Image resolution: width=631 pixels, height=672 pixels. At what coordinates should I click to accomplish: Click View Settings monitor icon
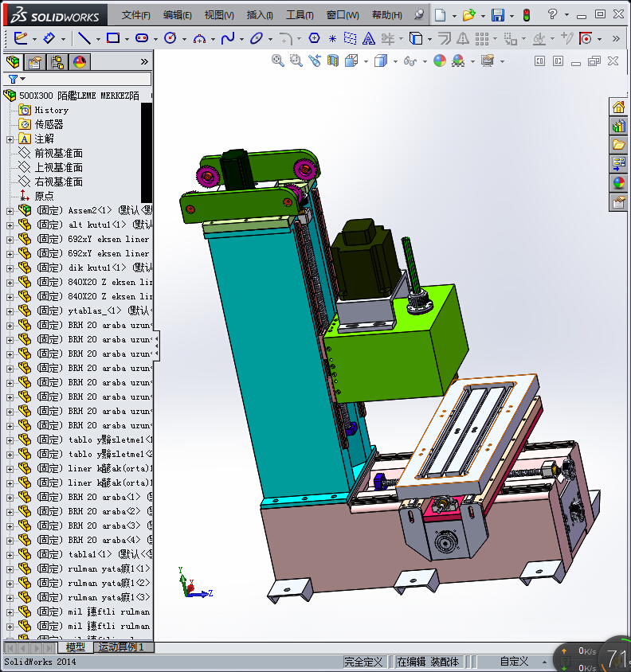coord(488,61)
